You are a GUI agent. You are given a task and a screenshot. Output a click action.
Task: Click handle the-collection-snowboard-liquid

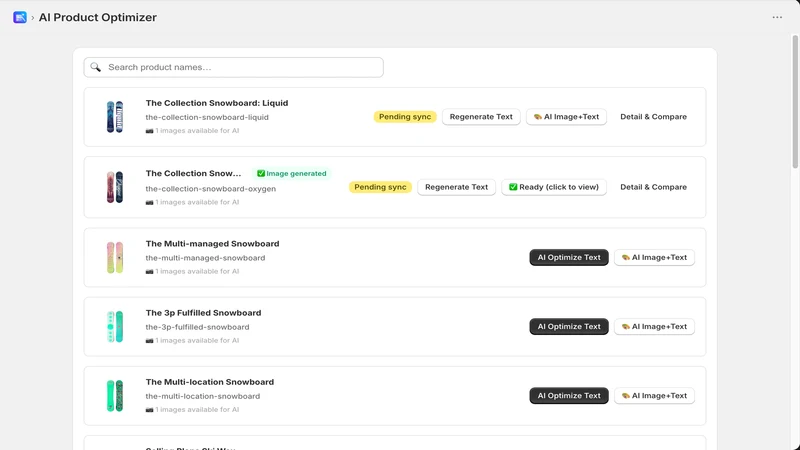coord(207,117)
